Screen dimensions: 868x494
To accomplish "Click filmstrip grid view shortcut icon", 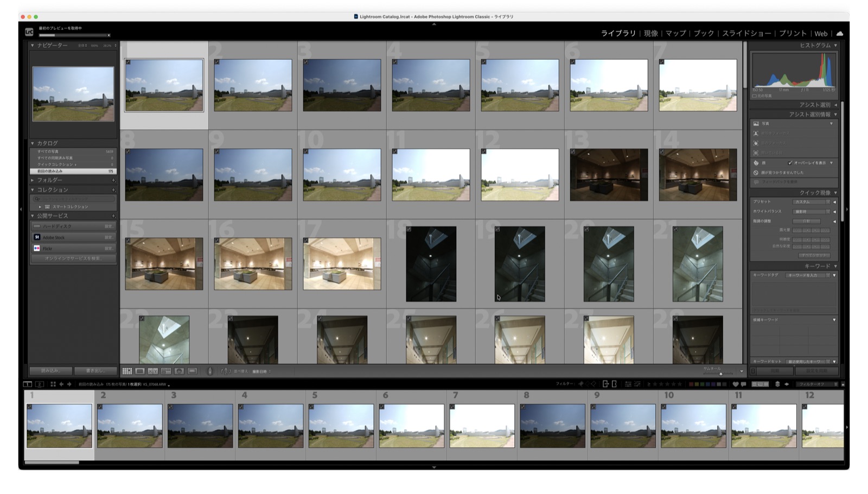I will coord(53,384).
